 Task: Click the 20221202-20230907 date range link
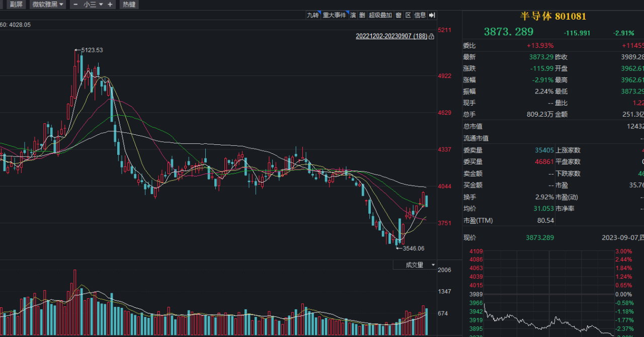point(391,37)
